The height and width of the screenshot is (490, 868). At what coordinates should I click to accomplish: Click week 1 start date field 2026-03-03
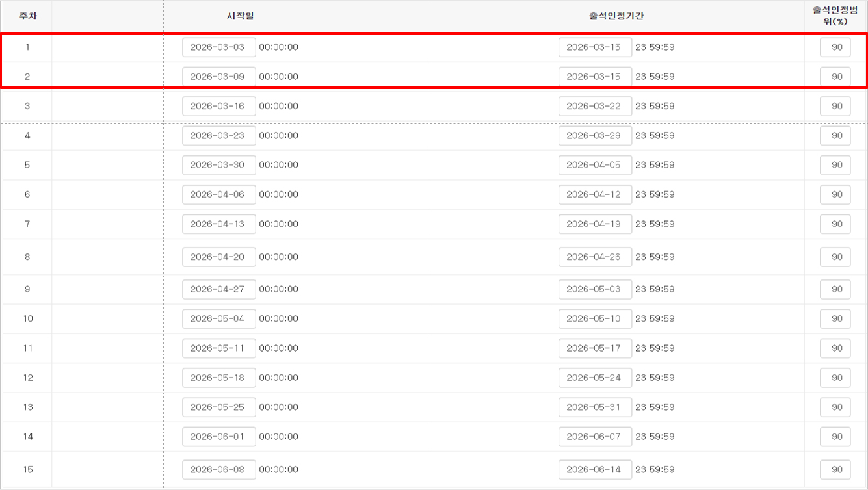pos(218,47)
